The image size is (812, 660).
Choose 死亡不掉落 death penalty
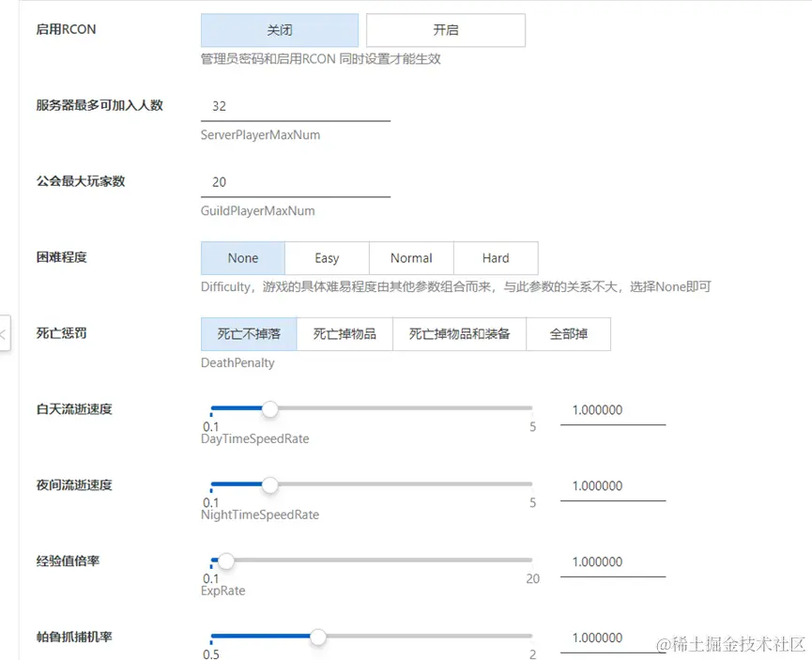point(249,334)
